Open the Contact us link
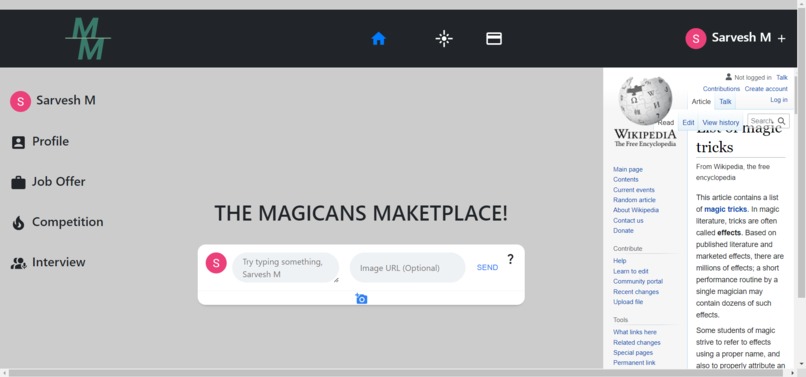This screenshot has height=377, width=806. (628, 220)
